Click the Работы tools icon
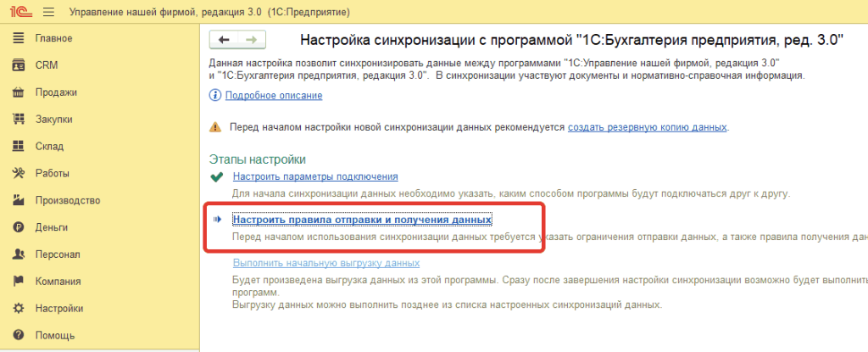868x352 pixels. click(x=19, y=174)
